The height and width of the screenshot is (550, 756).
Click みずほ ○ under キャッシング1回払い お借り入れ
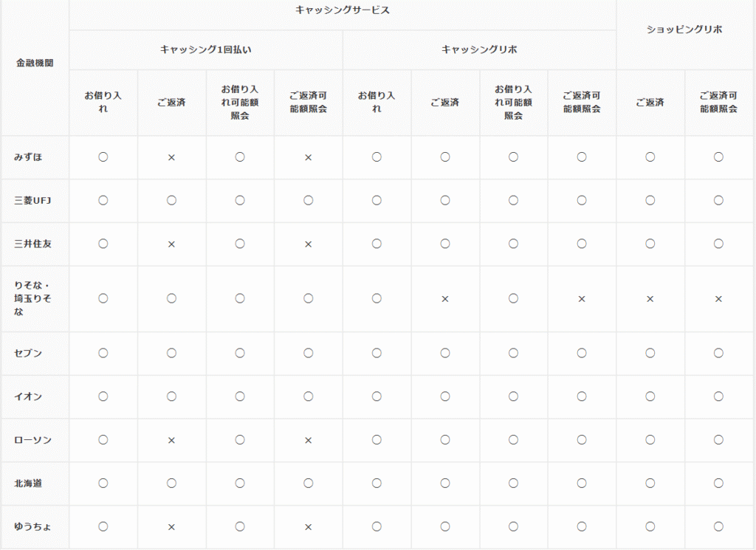[x=103, y=157]
